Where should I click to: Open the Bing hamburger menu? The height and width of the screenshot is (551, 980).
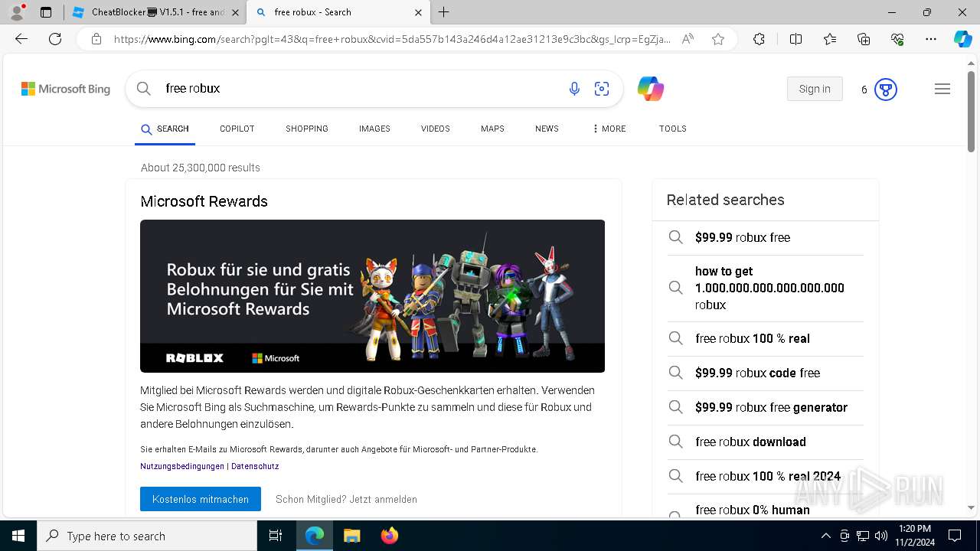pyautogui.click(x=942, y=89)
